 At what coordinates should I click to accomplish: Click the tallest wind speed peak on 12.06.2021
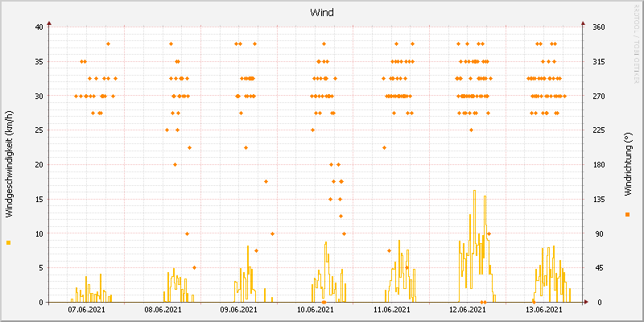[474, 191]
